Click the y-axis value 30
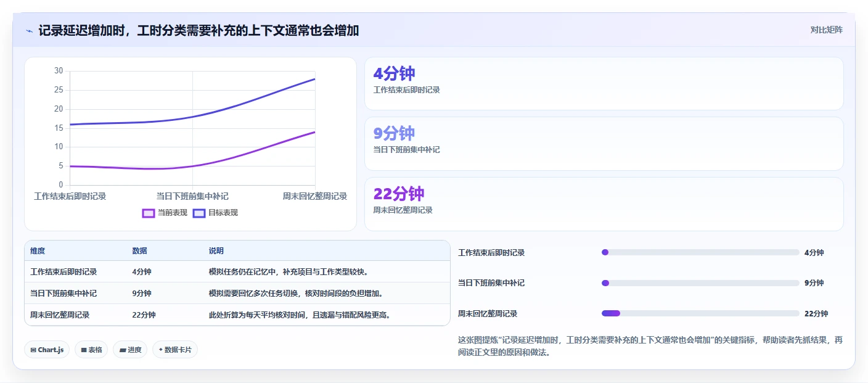This screenshot has width=868, height=383. click(x=59, y=71)
